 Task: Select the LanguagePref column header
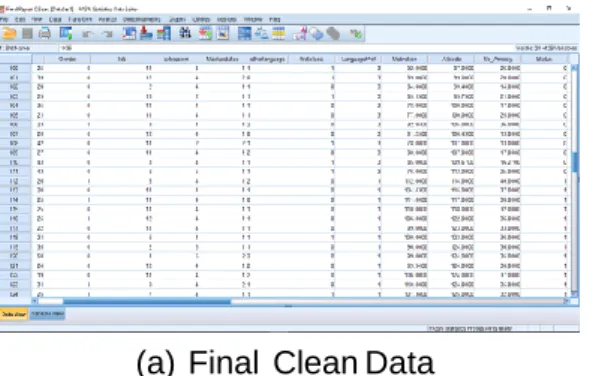(358, 59)
